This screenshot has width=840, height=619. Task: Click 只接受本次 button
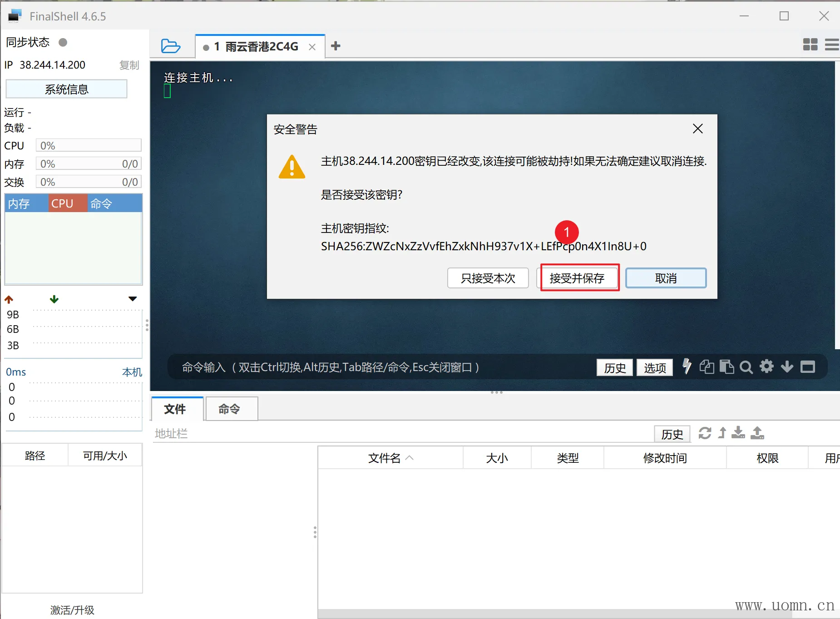pyautogui.click(x=488, y=278)
